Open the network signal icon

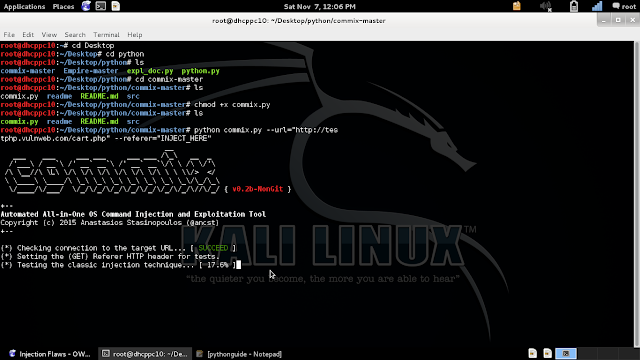click(597, 6)
